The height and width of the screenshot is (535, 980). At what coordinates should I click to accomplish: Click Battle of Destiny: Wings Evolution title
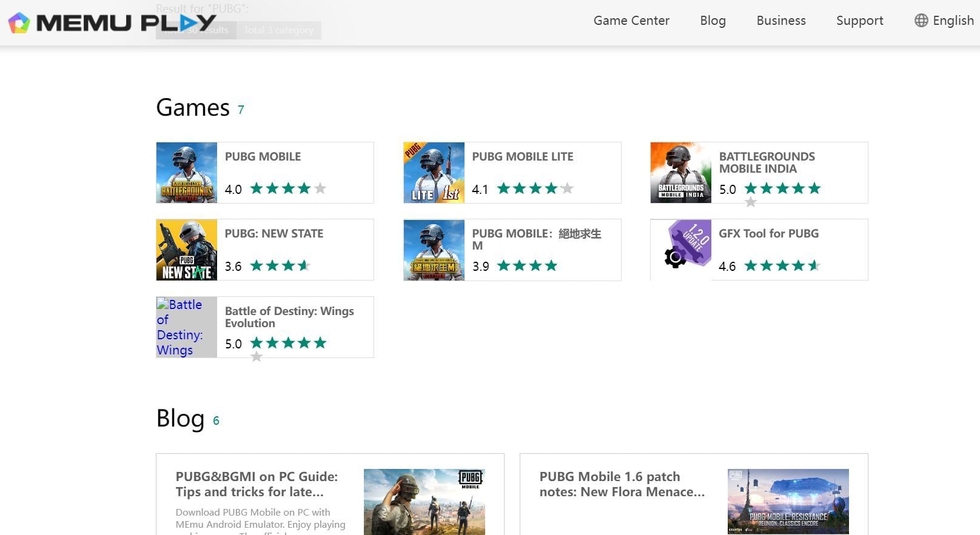click(289, 317)
